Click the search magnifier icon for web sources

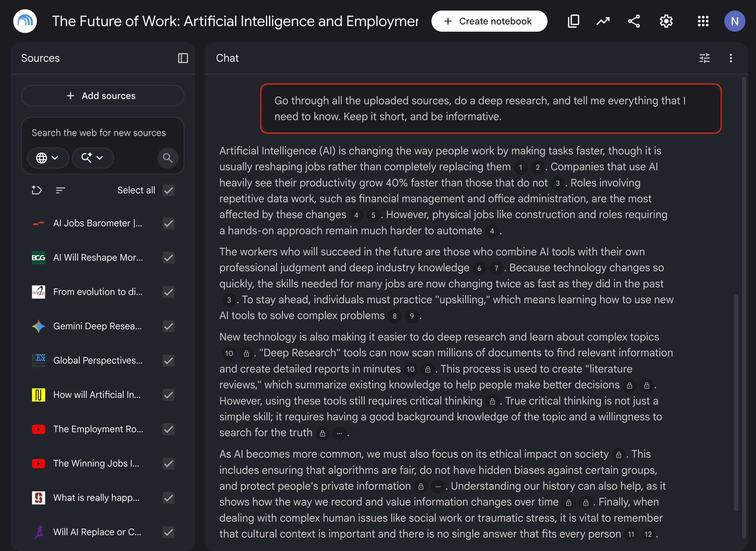(168, 158)
